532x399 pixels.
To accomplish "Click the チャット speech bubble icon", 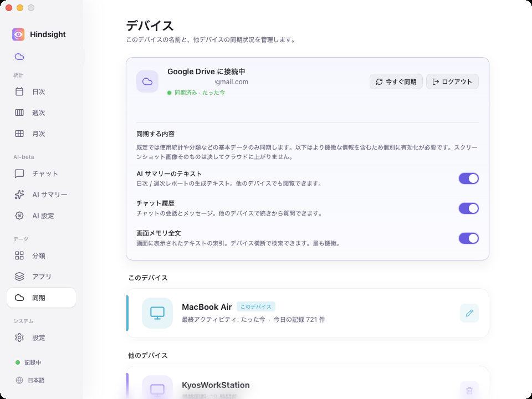I will point(19,173).
